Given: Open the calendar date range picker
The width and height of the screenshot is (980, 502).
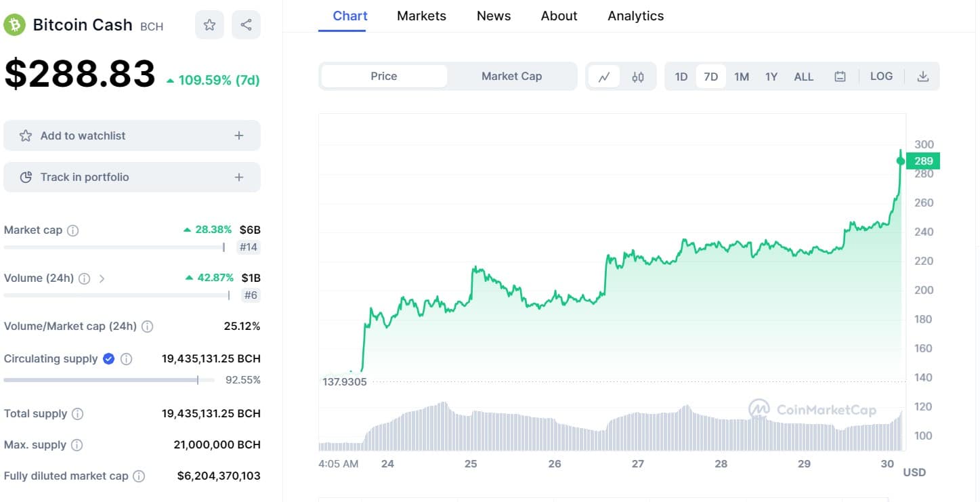Looking at the screenshot, I should pyautogui.click(x=840, y=77).
